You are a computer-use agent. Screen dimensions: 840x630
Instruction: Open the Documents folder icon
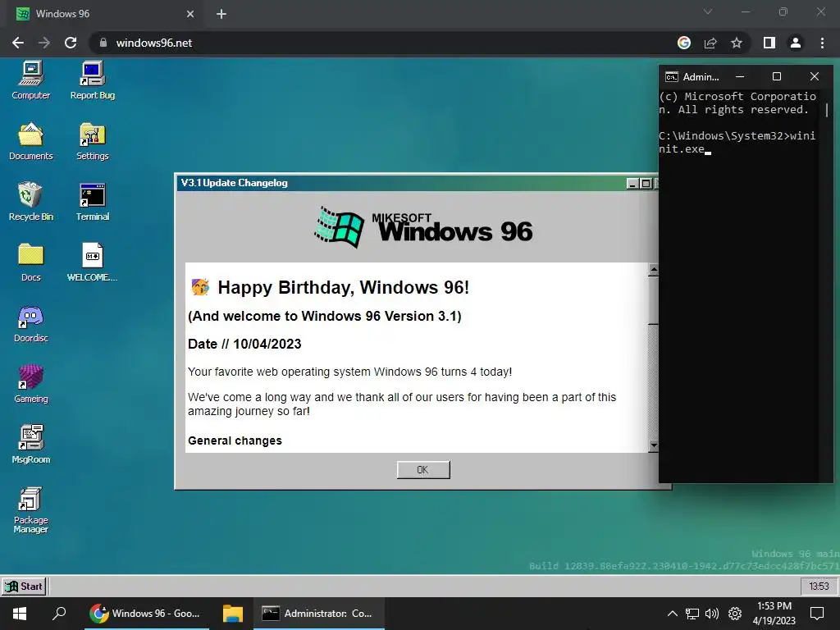(30, 141)
